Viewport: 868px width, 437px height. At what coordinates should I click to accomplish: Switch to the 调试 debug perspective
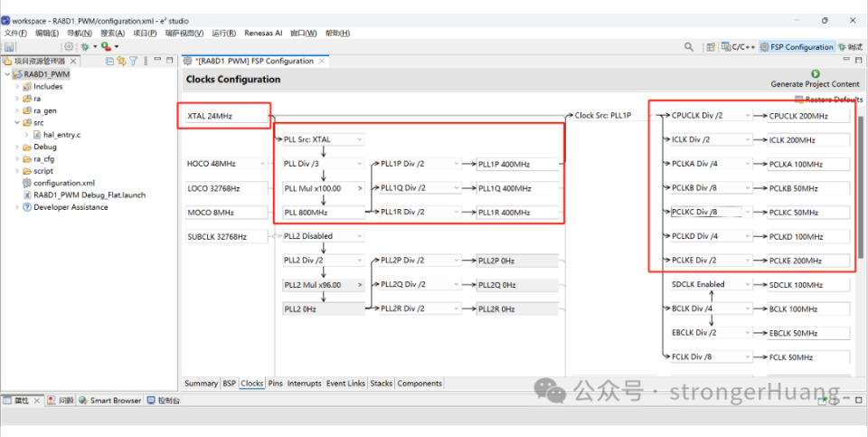(850, 47)
